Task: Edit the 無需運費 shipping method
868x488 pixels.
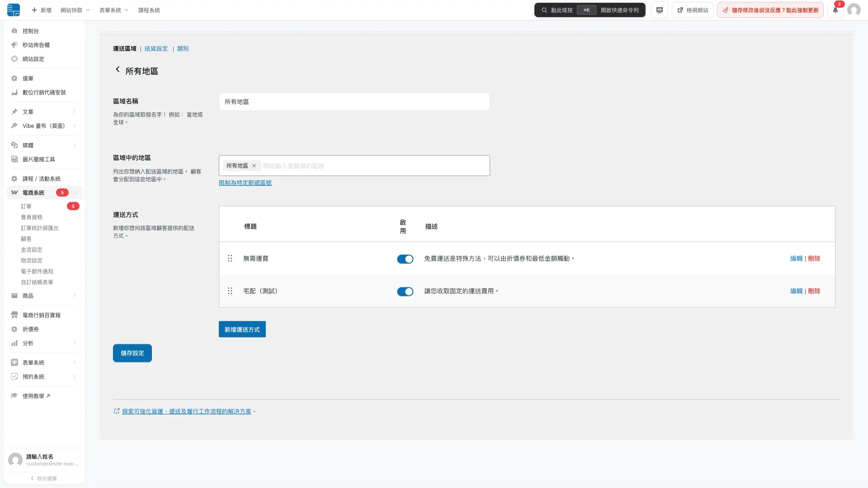Action: coord(796,258)
